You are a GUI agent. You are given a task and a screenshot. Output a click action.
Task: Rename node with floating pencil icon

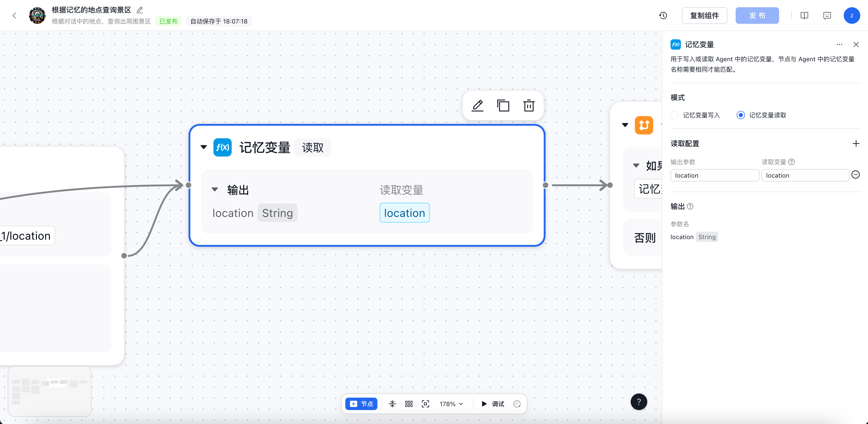477,106
